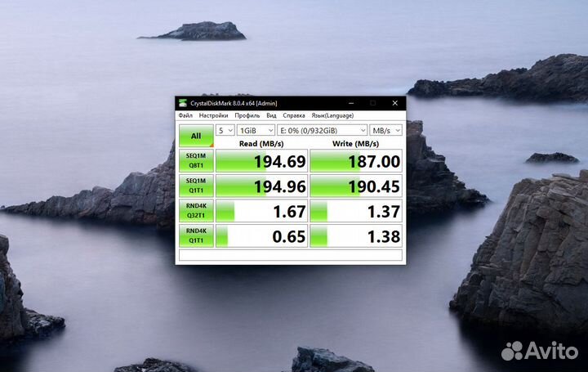Open the test count dropdown showing 5
The image size is (588, 372).
(x=225, y=130)
